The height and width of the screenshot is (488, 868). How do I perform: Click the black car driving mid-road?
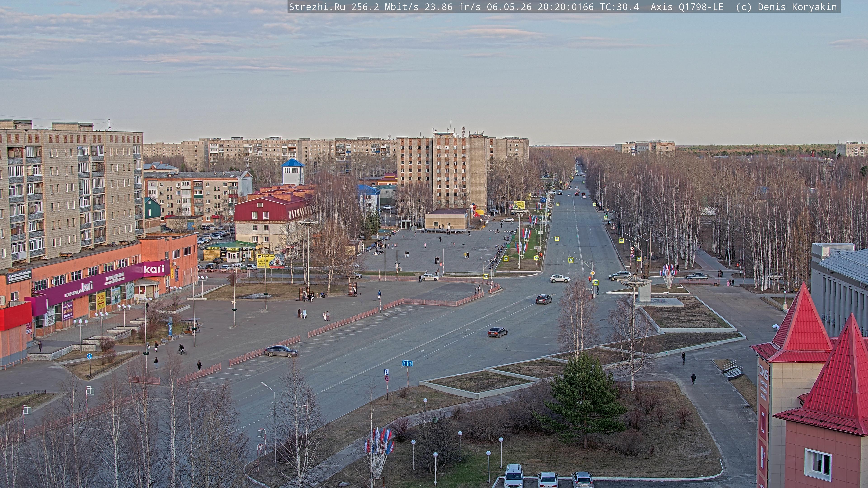(x=497, y=332)
